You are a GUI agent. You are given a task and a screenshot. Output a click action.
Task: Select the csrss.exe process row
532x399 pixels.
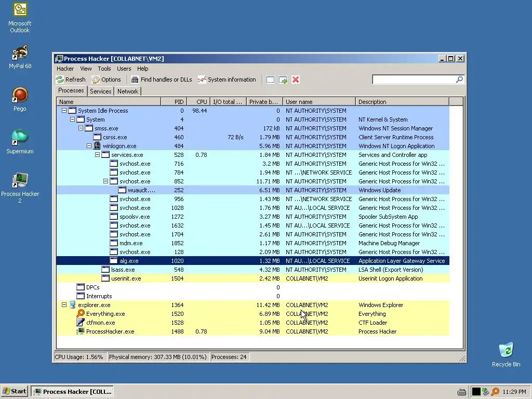click(253, 137)
